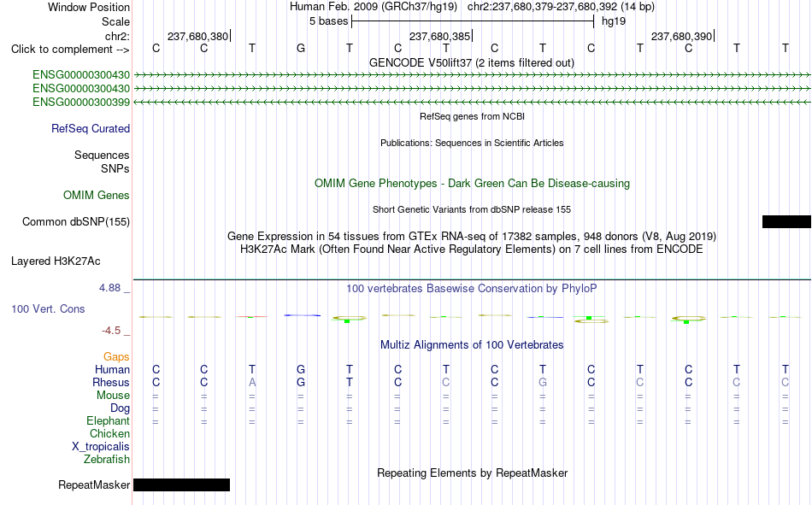The width and height of the screenshot is (812, 505).
Task: Click the RefSeq genes from NCBI title
Action: [x=472, y=116]
